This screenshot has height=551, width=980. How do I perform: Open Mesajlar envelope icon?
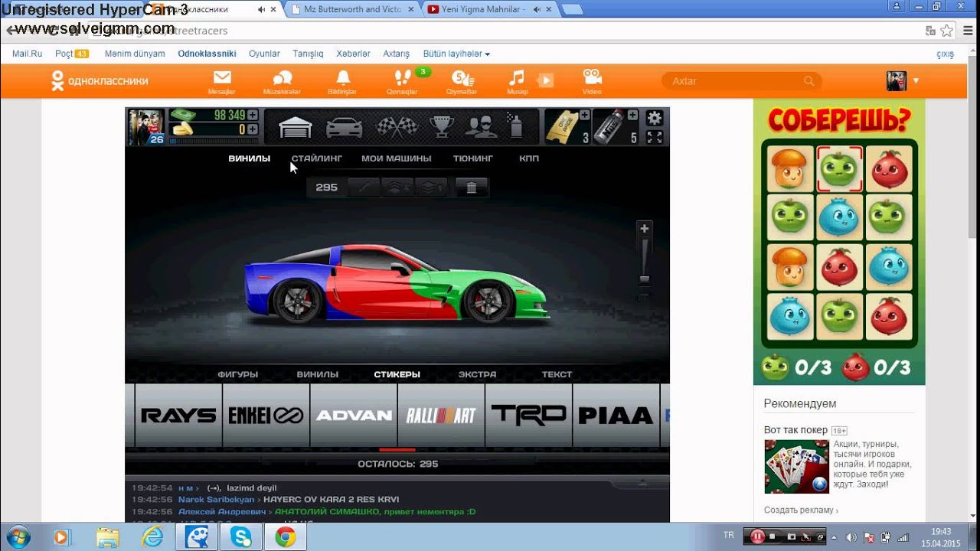tap(222, 81)
